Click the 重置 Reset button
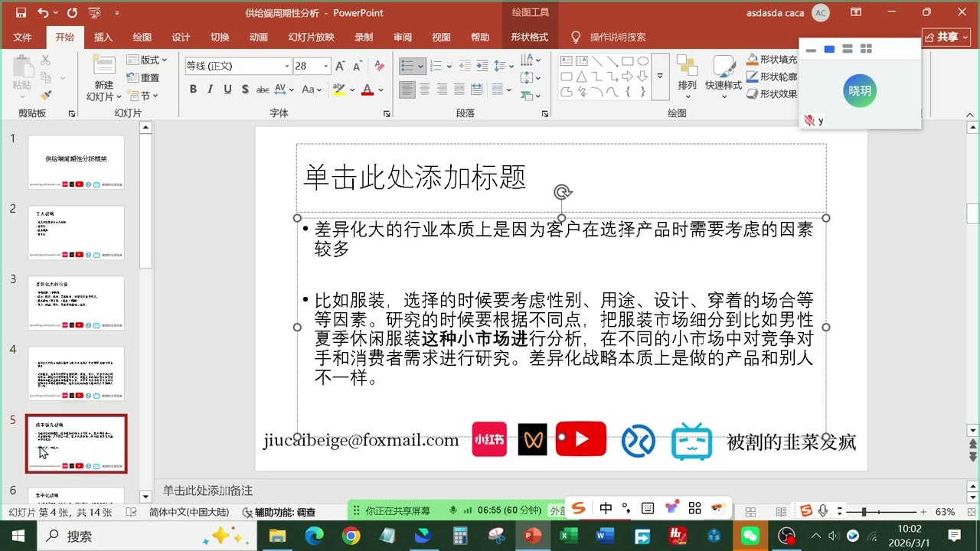Screen dimensions: 980x551 coord(144,77)
